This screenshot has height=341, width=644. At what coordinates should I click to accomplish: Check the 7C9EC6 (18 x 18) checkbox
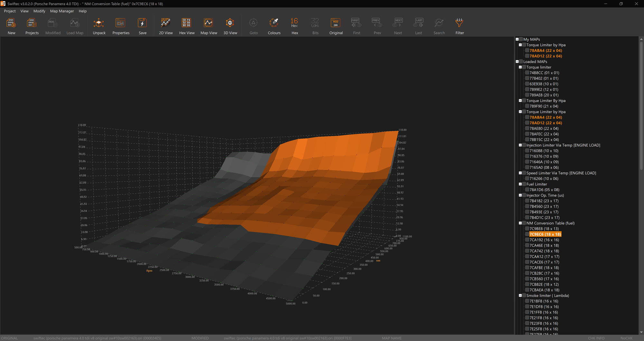tap(527, 234)
